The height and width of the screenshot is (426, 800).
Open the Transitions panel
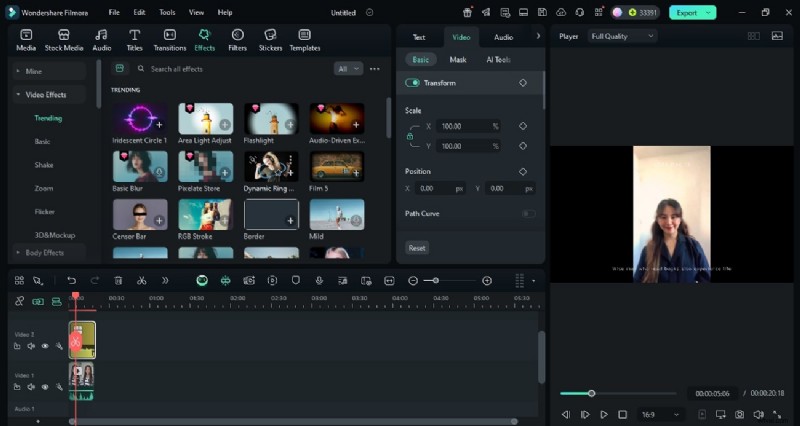click(x=170, y=39)
